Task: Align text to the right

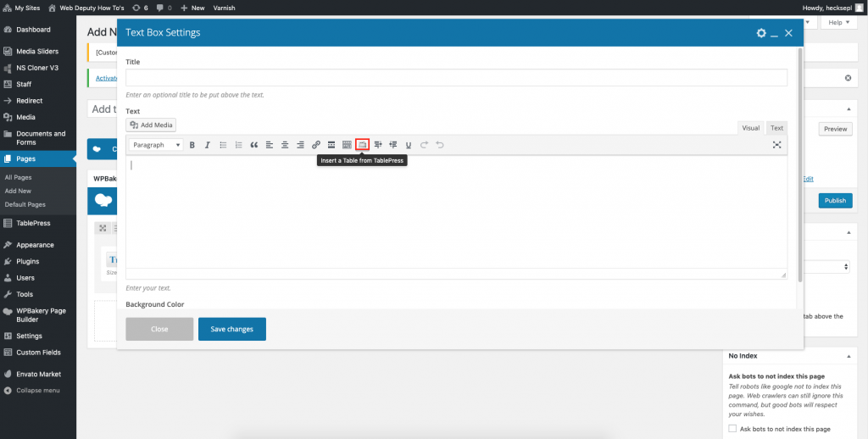Action: [301, 145]
